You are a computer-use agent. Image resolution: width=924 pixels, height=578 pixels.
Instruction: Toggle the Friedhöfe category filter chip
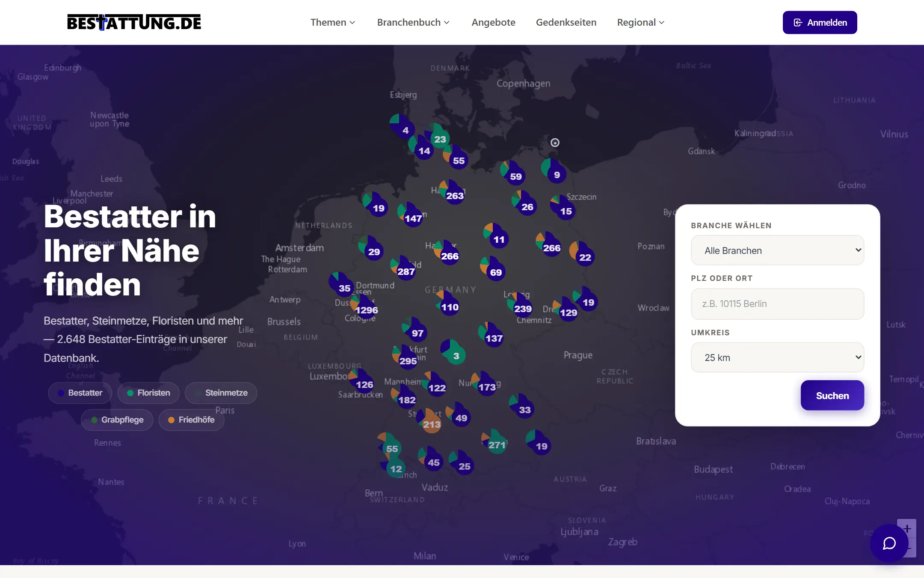point(191,420)
